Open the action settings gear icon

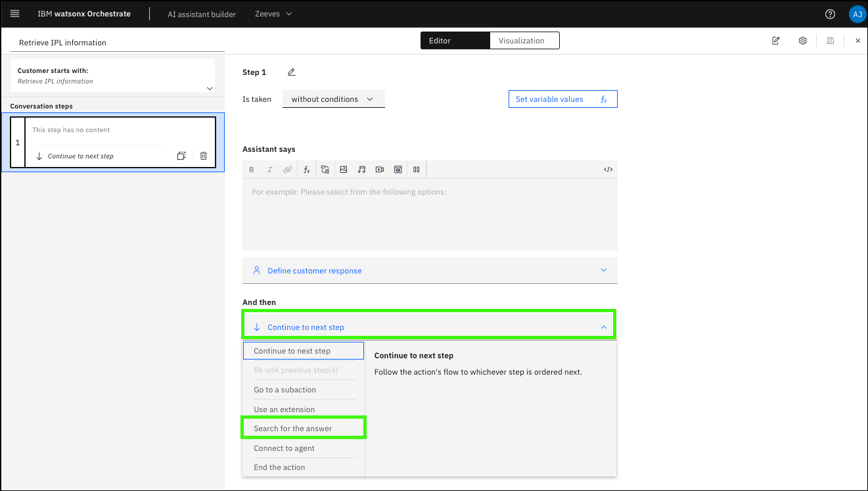tap(802, 41)
